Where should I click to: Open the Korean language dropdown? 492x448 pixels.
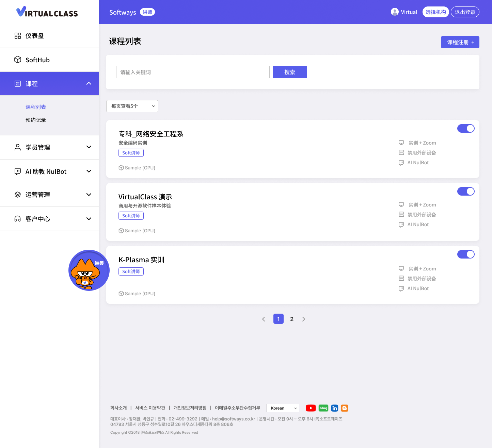(x=283, y=408)
